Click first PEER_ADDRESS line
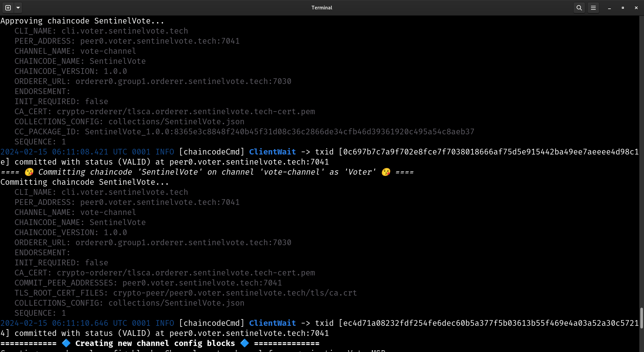 pyautogui.click(x=127, y=41)
